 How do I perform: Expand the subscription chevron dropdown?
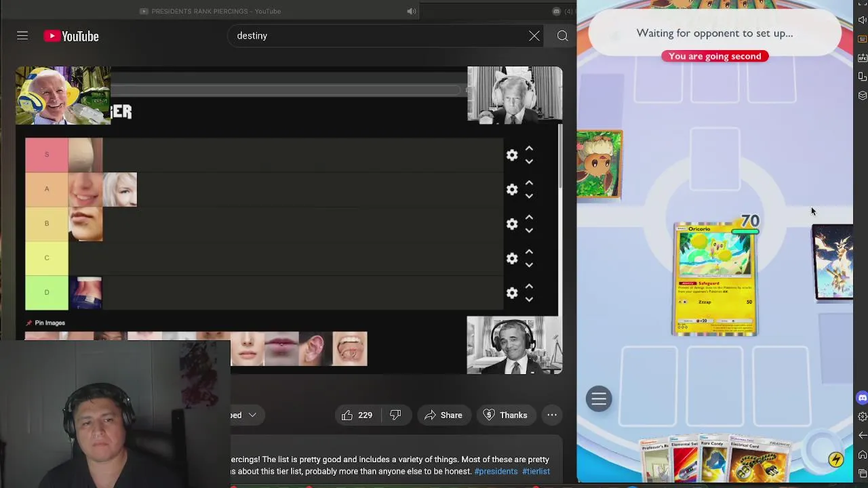(252, 415)
